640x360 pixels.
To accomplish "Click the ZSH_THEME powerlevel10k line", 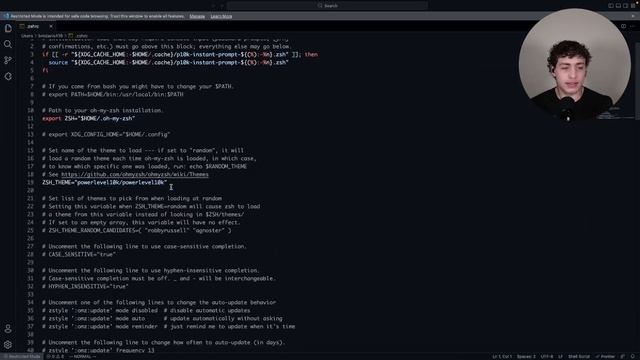I will pos(104,182).
